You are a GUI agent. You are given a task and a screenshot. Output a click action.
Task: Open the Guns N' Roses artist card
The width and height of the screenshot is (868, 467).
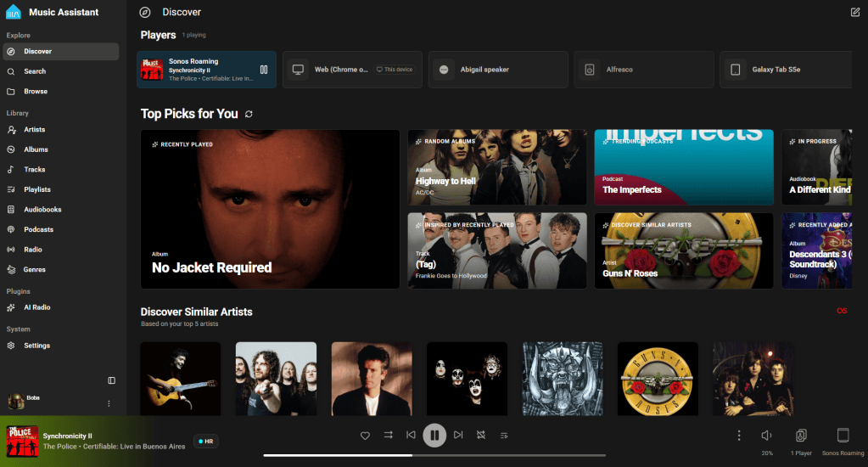coord(684,251)
